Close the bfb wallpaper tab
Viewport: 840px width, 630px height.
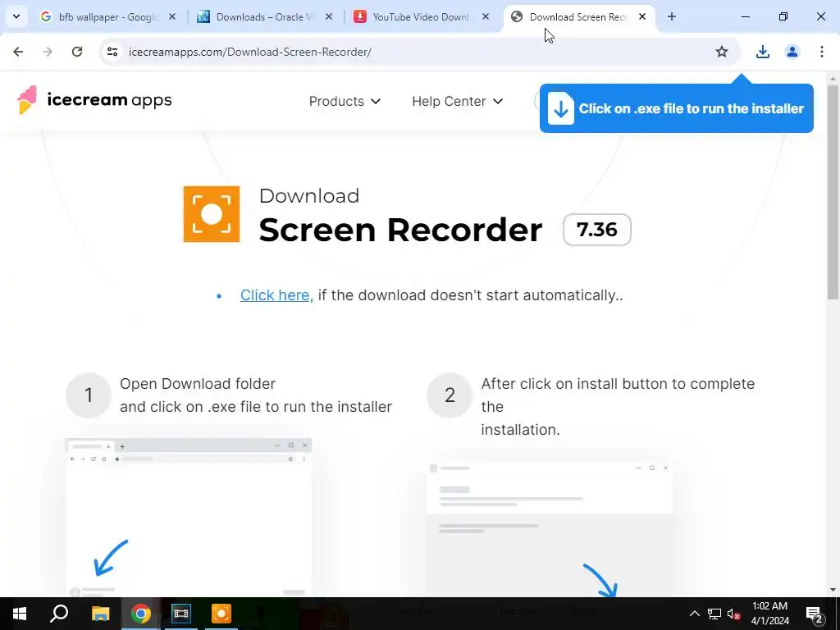pos(172,17)
